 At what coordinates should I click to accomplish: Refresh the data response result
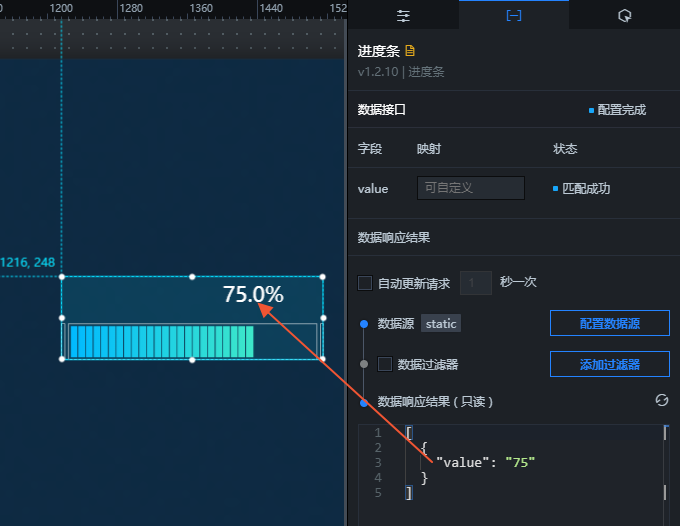pos(662,400)
